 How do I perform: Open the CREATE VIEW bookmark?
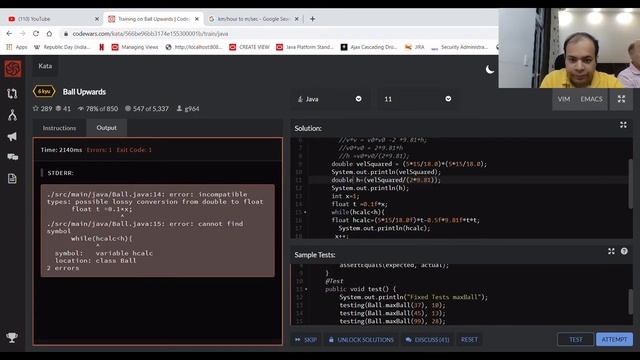[249, 47]
